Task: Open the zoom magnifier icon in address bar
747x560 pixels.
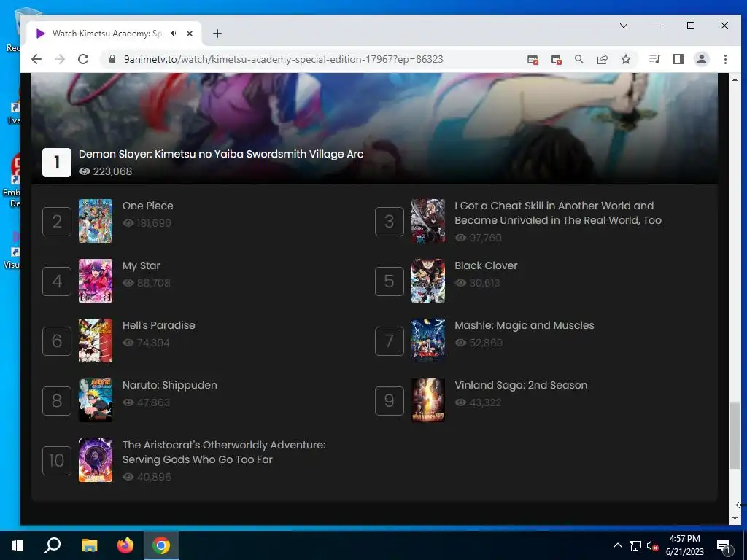Action: pos(578,59)
